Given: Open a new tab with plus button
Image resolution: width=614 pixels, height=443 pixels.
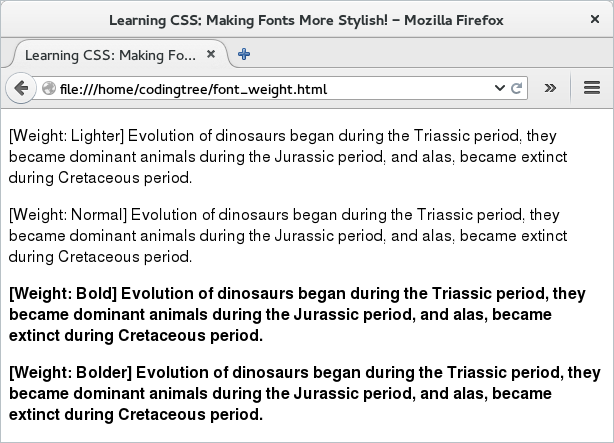Looking at the screenshot, I should [244, 54].
